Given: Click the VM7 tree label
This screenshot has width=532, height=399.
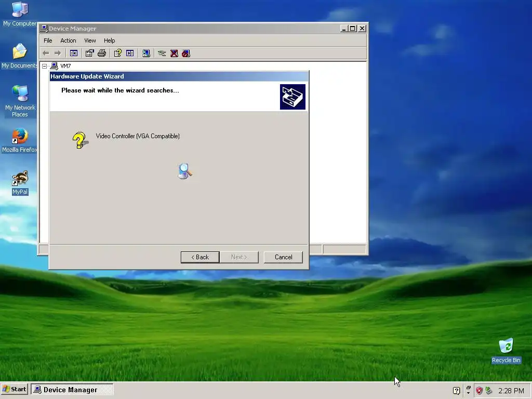Looking at the screenshot, I should click(65, 66).
